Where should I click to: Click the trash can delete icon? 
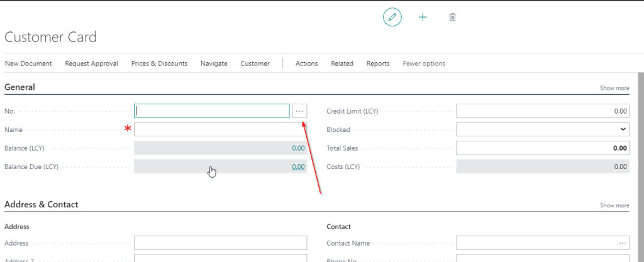[452, 18]
